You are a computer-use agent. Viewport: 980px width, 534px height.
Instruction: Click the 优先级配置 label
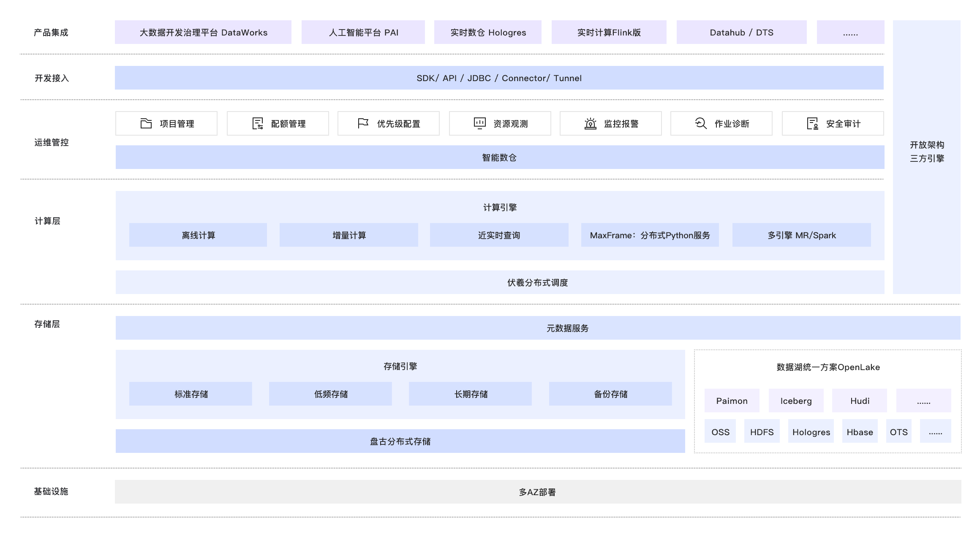pos(399,124)
